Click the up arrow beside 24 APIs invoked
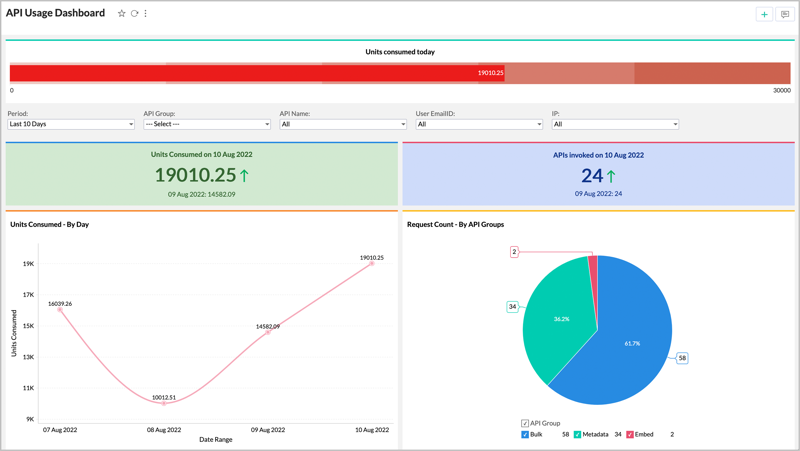This screenshot has height=451, width=800. pyautogui.click(x=611, y=176)
